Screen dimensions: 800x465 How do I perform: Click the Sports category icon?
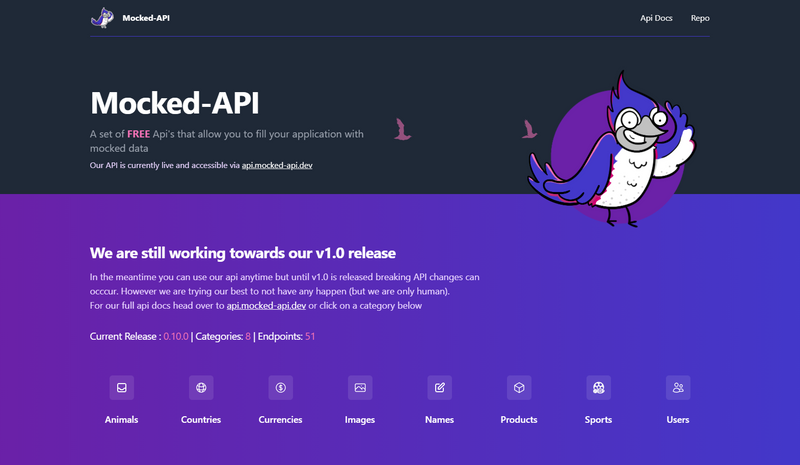(598, 388)
